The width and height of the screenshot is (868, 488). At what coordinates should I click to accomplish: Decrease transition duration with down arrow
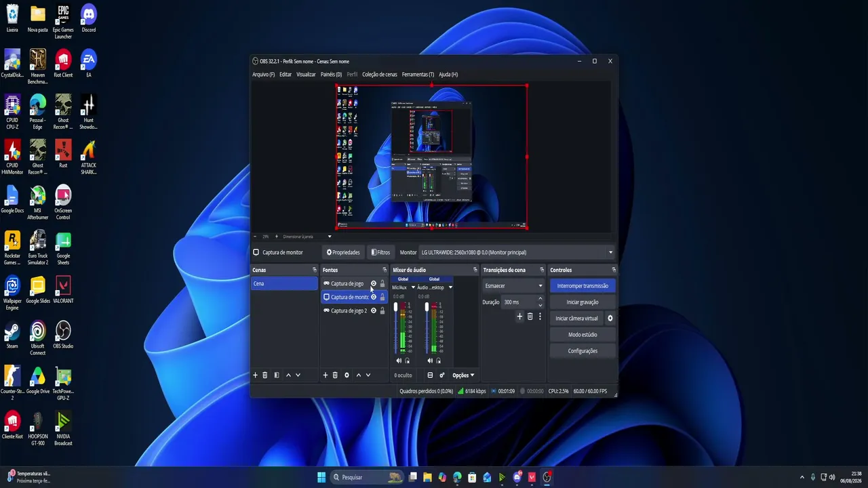(x=540, y=305)
